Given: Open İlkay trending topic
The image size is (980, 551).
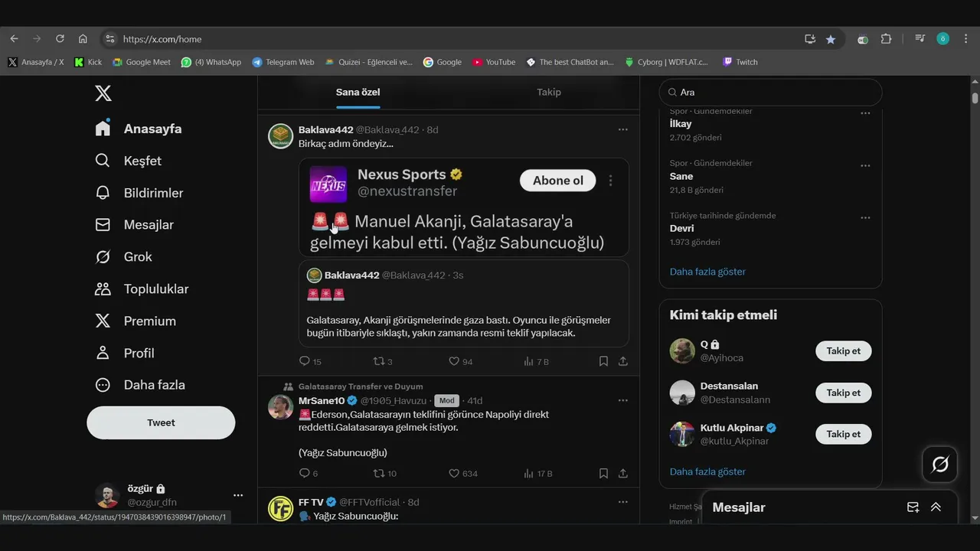Looking at the screenshot, I should point(681,123).
